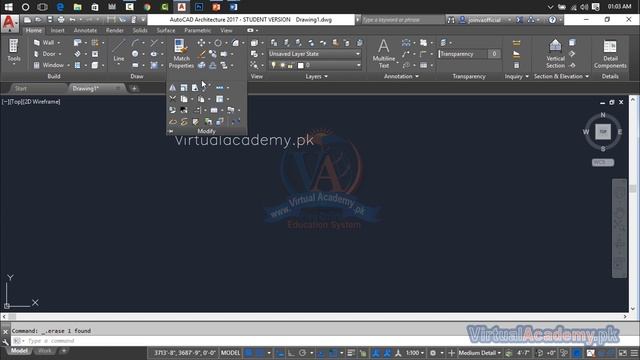Pin the expanded Modify panel
Image resolution: width=640 pixels, height=360 pixels.
(x=170, y=131)
